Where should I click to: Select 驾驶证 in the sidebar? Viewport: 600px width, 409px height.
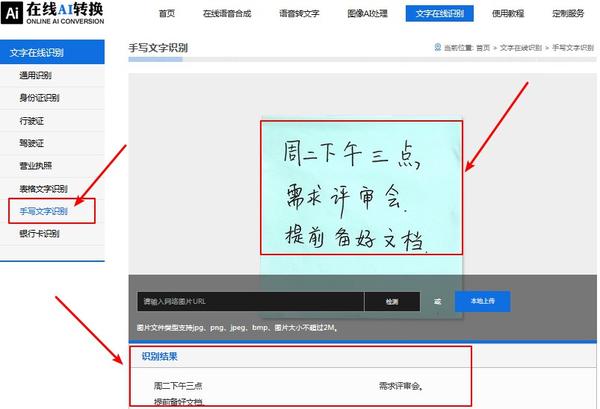[x=52, y=143]
